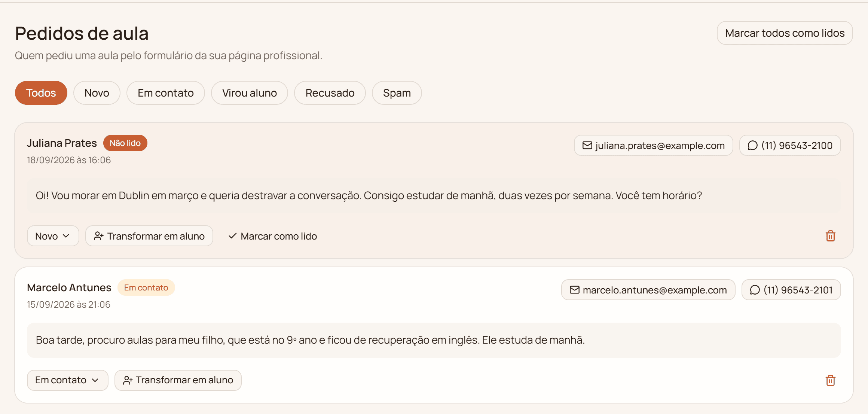Click Marcelo's message about his son
Screen dimensions: 868x414
point(434,340)
